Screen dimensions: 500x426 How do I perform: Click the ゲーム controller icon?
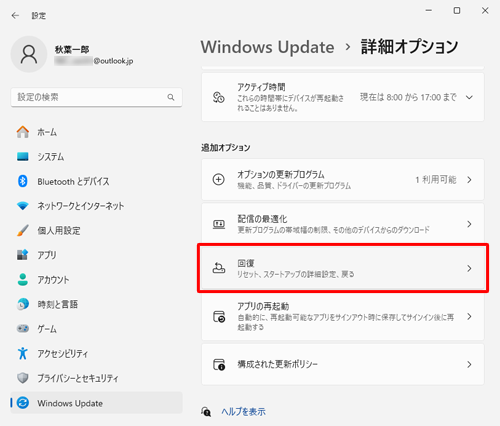23,329
